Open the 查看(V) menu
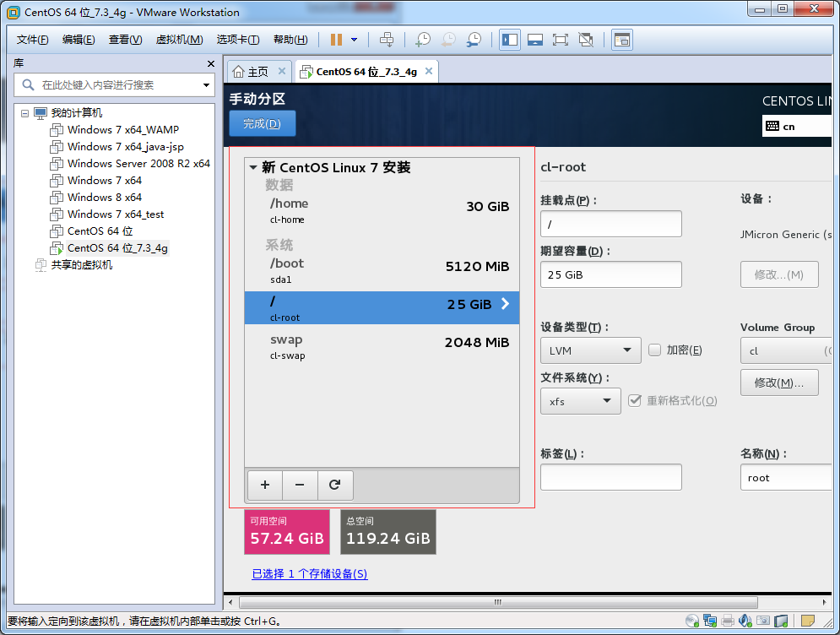This screenshot has height=635, width=840. tap(125, 40)
